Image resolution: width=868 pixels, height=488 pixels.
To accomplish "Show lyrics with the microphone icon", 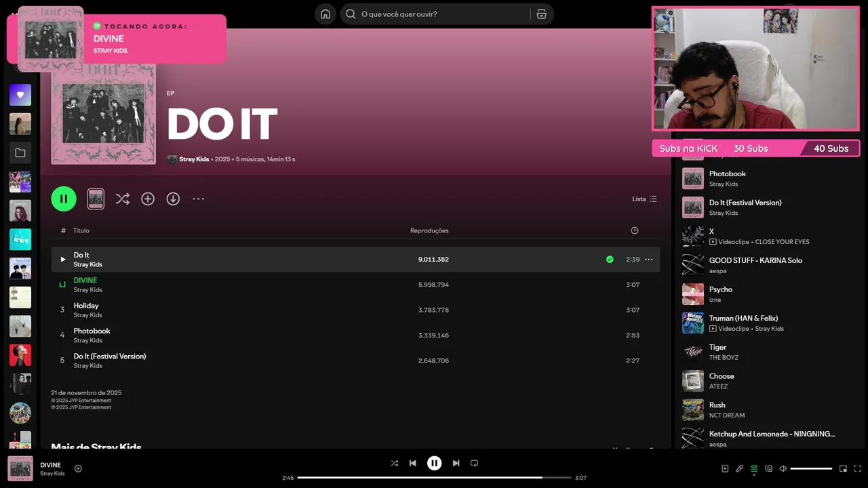I will click(740, 468).
